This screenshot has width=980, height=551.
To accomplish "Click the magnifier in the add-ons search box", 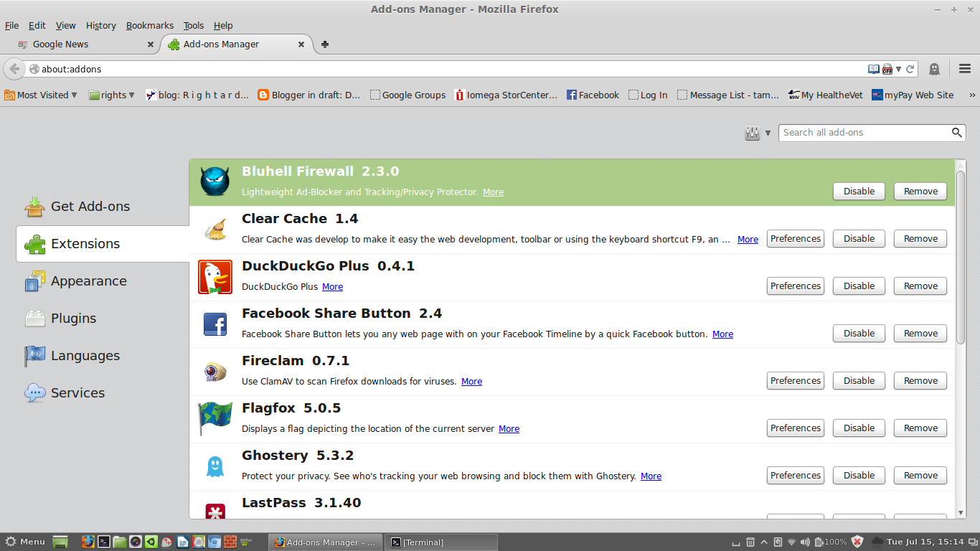I will [956, 133].
